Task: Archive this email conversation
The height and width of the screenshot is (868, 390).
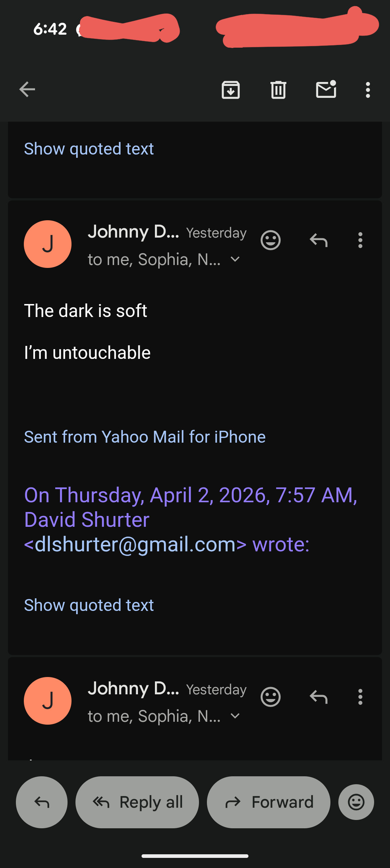Action: coord(231,90)
